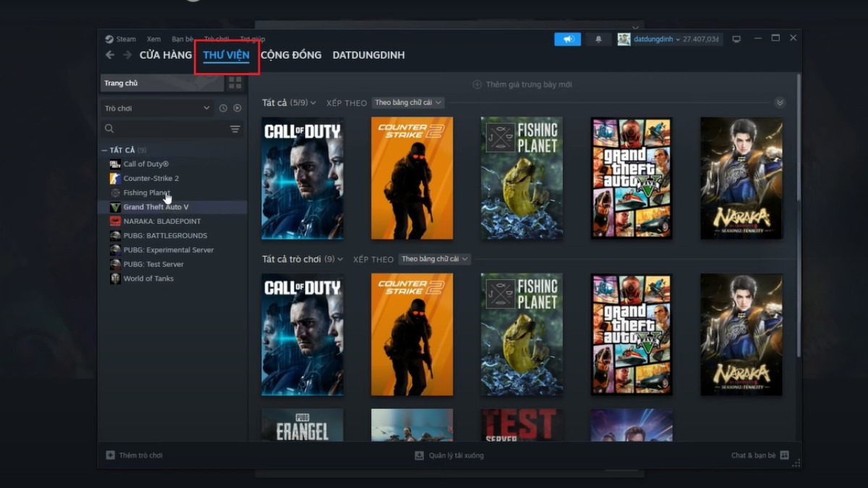Switch to THƯ VIỆN tab
Screen dimensions: 868x488
(226, 55)
